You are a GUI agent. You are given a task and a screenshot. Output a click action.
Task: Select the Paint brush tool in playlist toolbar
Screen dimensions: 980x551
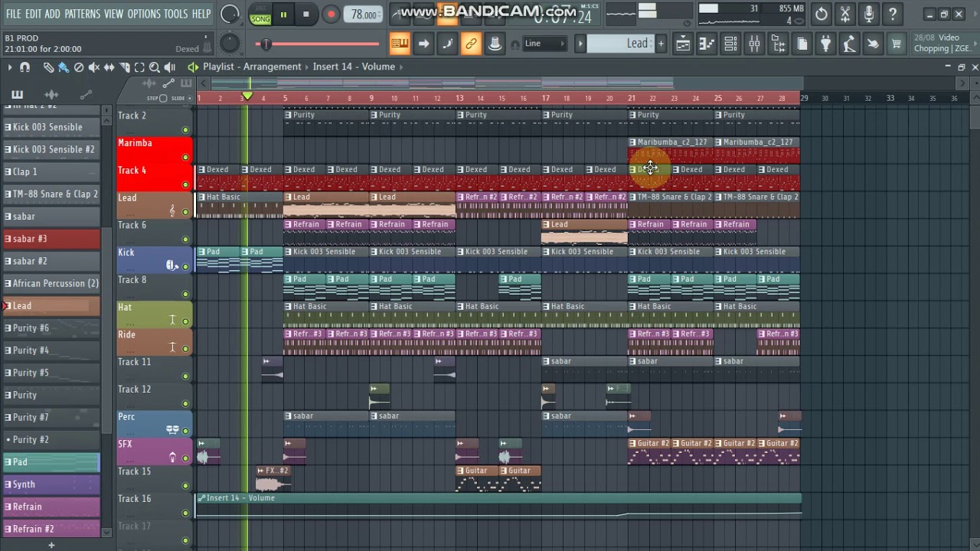click(x=64, y=67)
